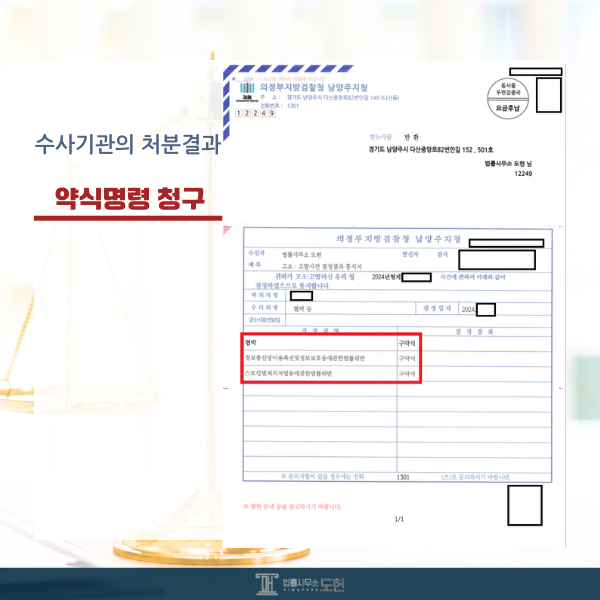
Task: Click the sentence '결정하였으므로 통지합니다.'
Action: point(293,286)
